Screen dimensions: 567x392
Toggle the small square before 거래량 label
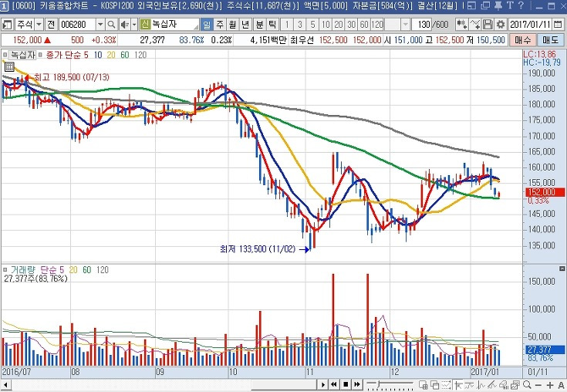tap(5, 270)
